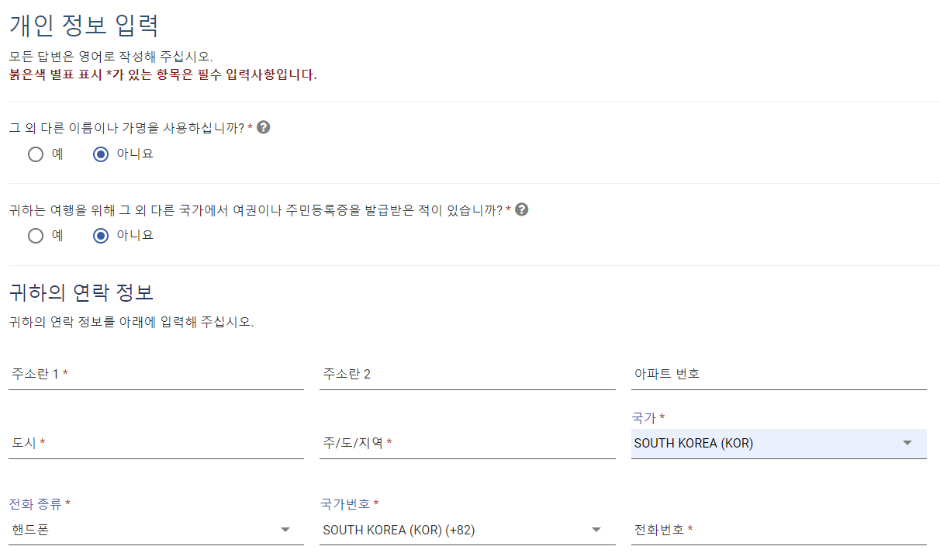The width and height of the screenshot is (940, 560).
Task: Click the 전화 종류 dropdown arrow icon
Action: 286,529
